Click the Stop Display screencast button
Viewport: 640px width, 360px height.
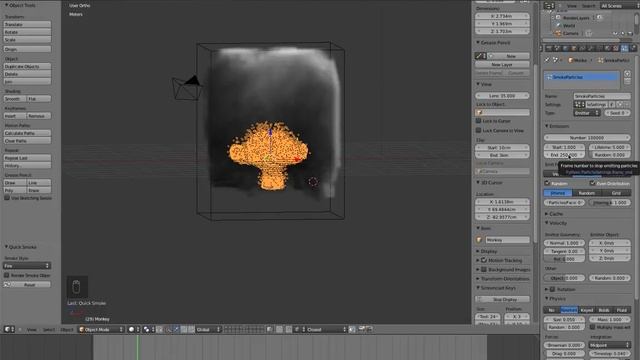(502, 299)
